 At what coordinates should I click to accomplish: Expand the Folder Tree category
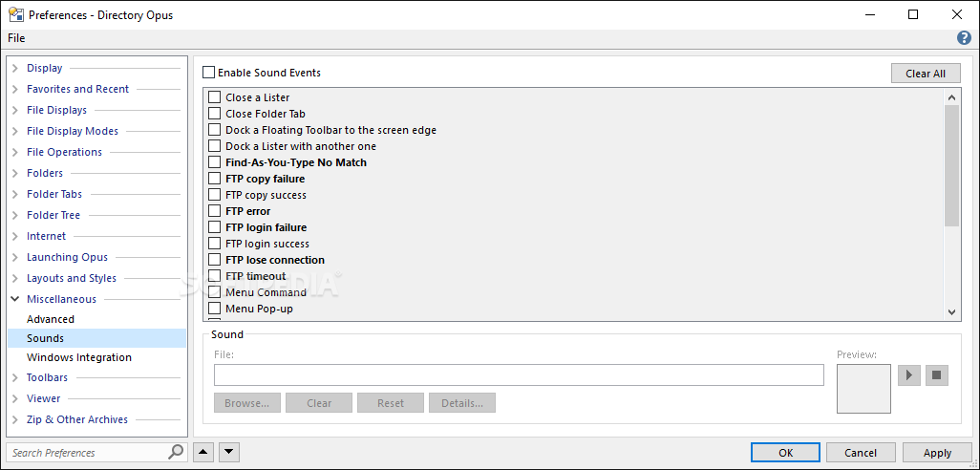[x=15, y=216]
